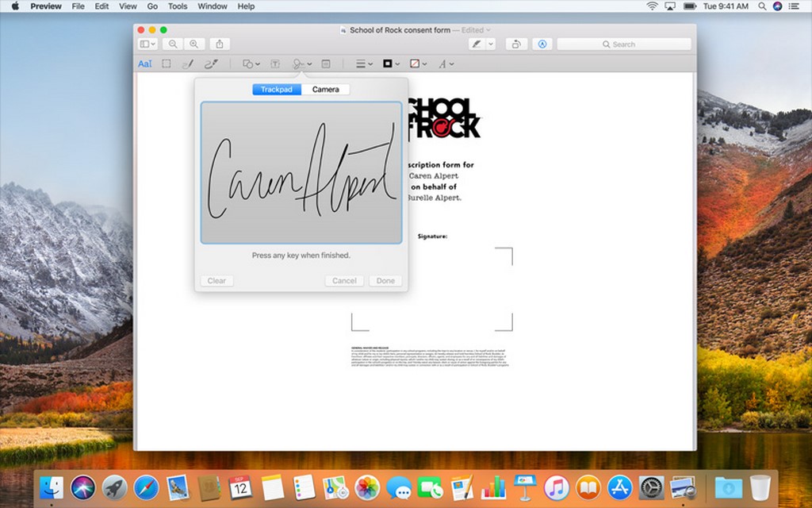The width and height of the screenshot is (812, 508).
Task: Toggle the Markup Toolbar button
Action: coord(542,44)
